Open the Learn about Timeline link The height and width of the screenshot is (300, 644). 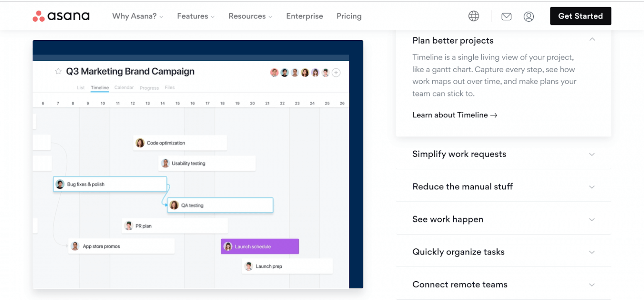pyautogui.click(x=450, y=115)
